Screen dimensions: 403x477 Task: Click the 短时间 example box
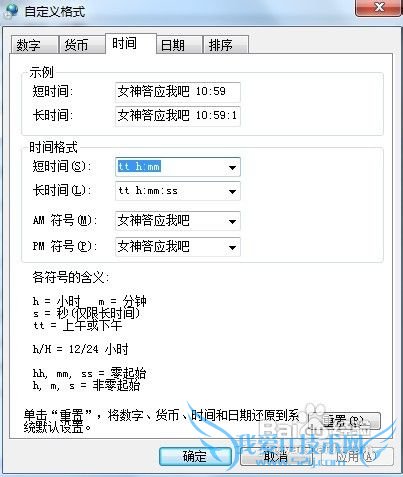(x=178, y=92)
